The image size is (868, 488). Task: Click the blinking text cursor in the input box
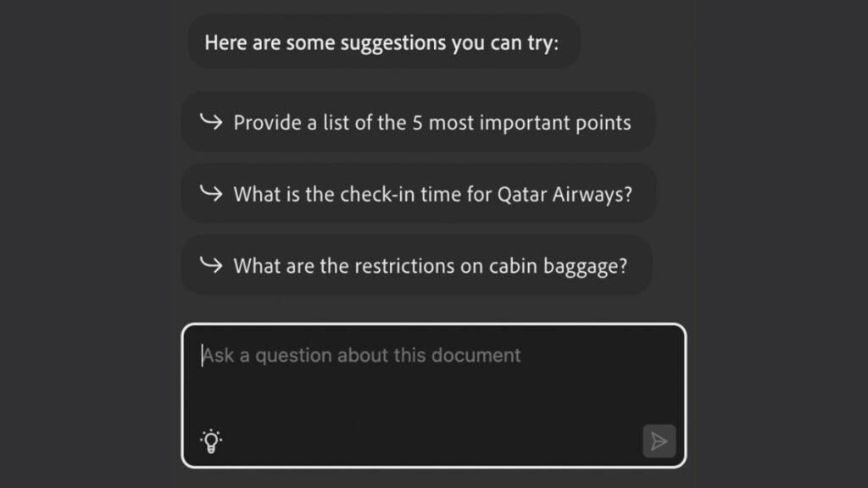tap(203, 355)
